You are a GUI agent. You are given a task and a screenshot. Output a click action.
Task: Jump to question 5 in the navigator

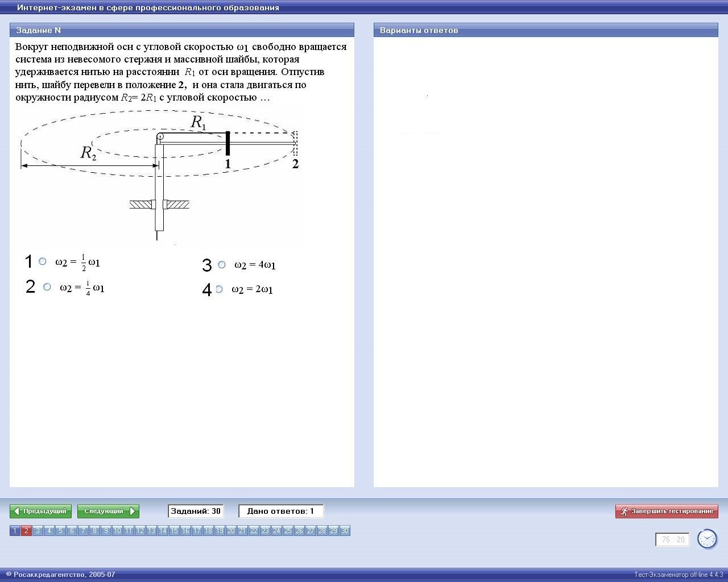pos(60,531)
